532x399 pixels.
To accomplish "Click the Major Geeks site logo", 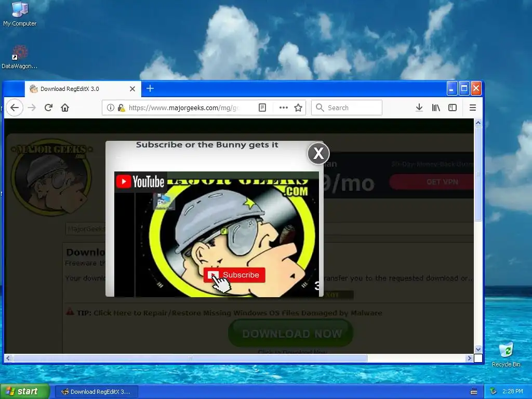I will (51, 177).
